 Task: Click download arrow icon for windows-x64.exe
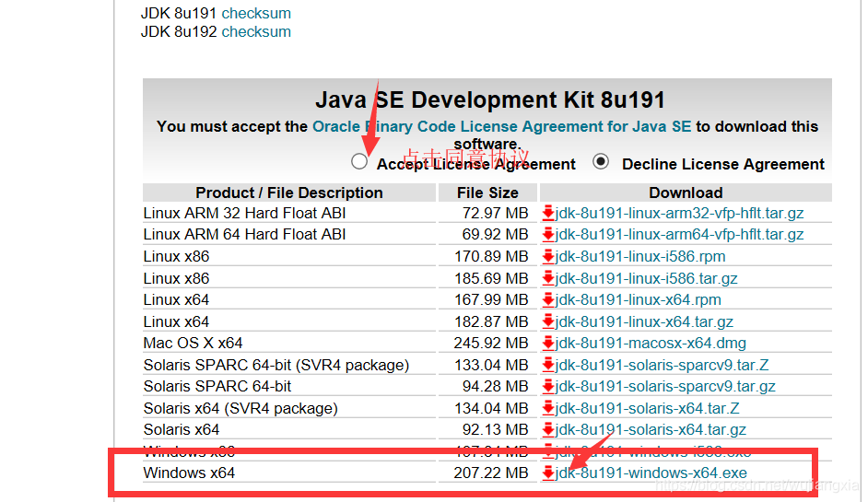click(x=548, y=473)
